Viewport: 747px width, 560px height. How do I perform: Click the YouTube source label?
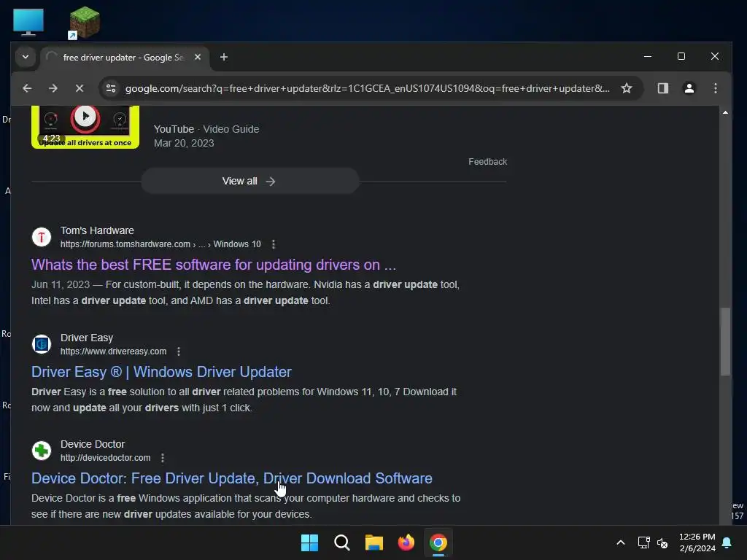click(174, 129)
